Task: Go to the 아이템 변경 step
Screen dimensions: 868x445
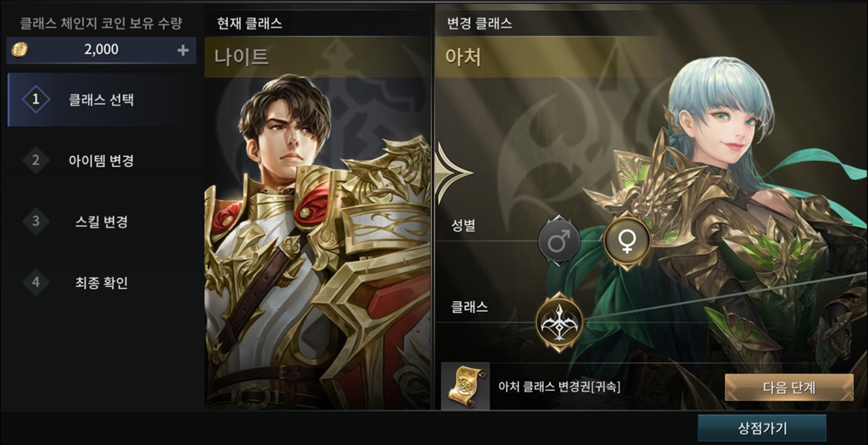Action: pyautogui.click(x=102, y=160)
